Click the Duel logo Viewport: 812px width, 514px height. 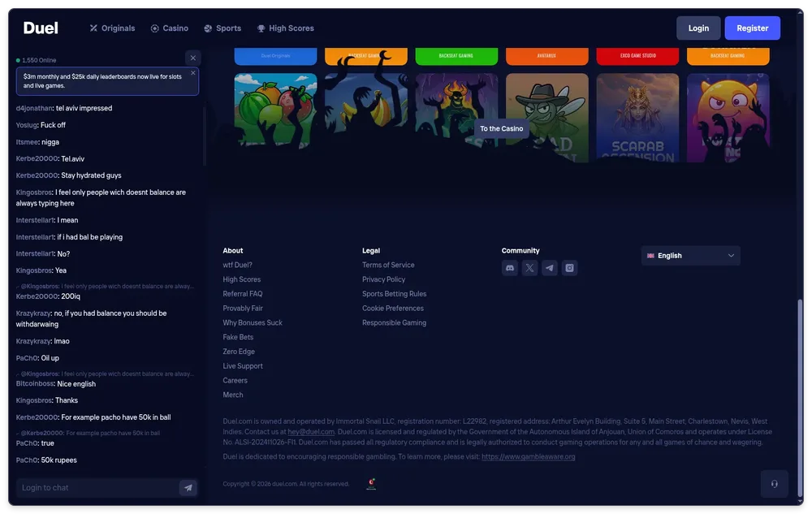[x=41, y=28]
